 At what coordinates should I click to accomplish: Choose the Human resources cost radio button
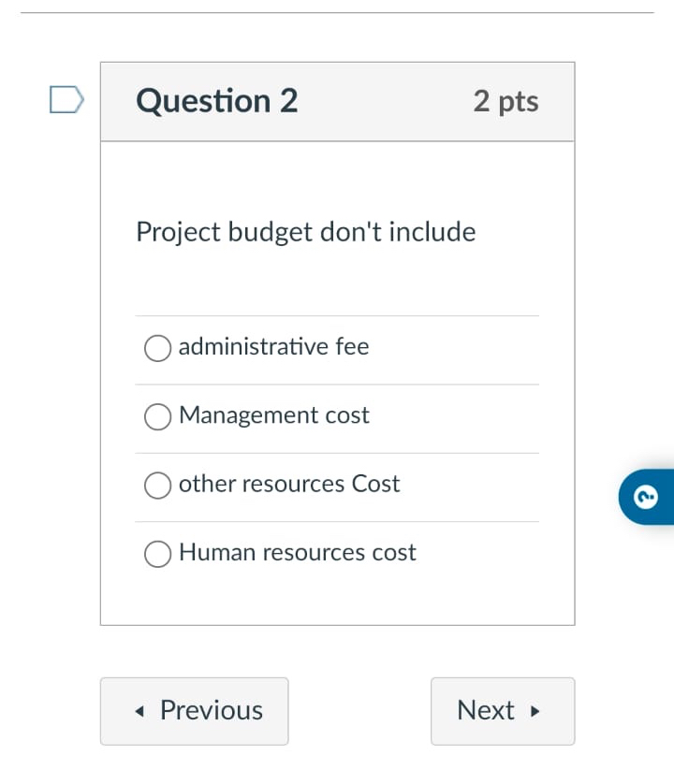click(x=157, y=554)
